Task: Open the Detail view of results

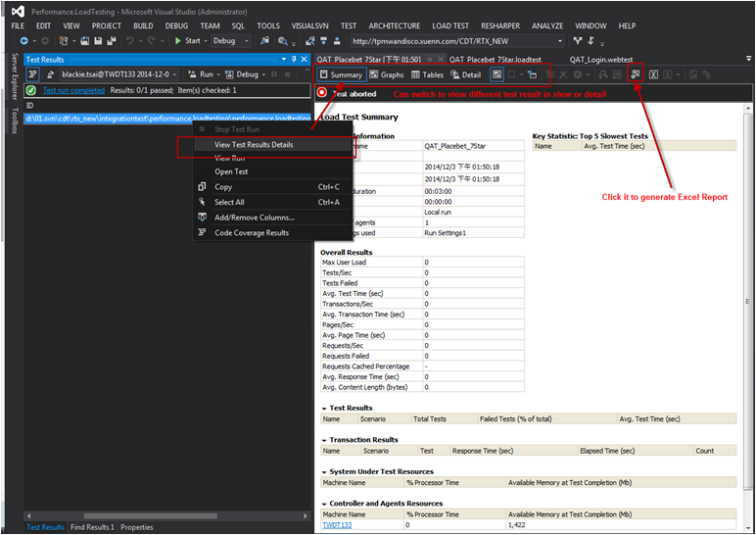Action: click(x=465, y=74)
